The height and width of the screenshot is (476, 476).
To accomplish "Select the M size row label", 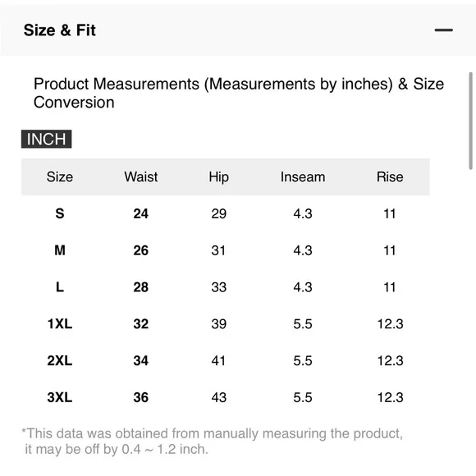I will 60,250.
